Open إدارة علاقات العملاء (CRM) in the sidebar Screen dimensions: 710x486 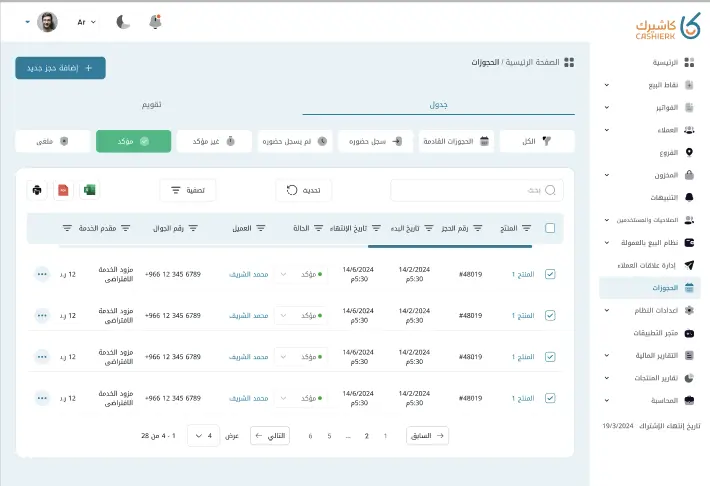point(646,265)
